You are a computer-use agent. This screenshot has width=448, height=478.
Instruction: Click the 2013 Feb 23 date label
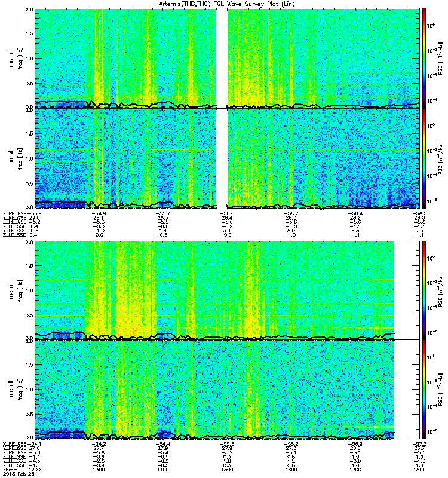click(x=19, y=474)
